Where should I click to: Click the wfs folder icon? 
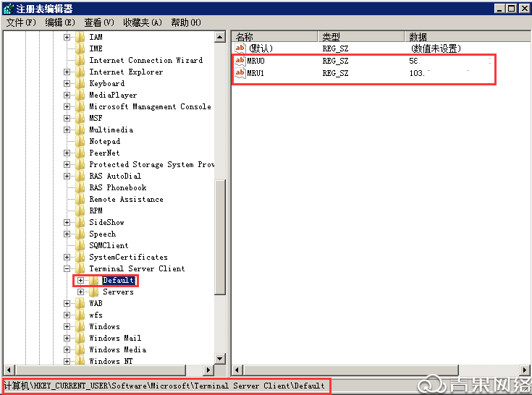[x=80, y=315]
